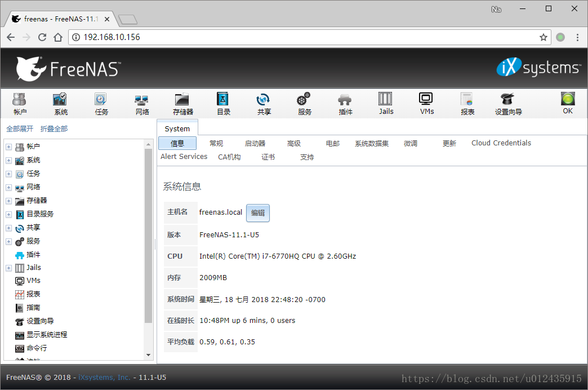Launch the 设置向导 wizard toolbar icon
This screenshot has height=390, width=588.
pyautogui.click(x=508, y=103)
